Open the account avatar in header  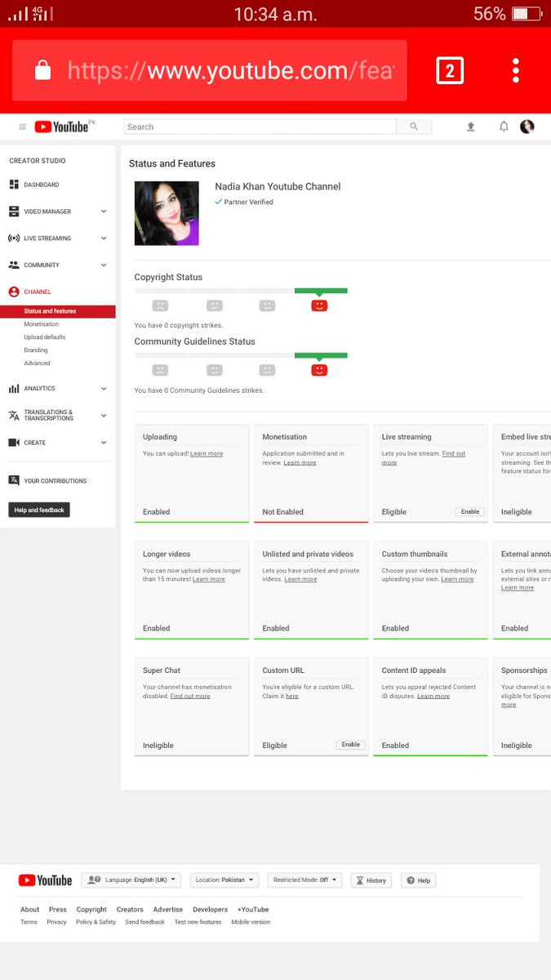click(527, 127)
